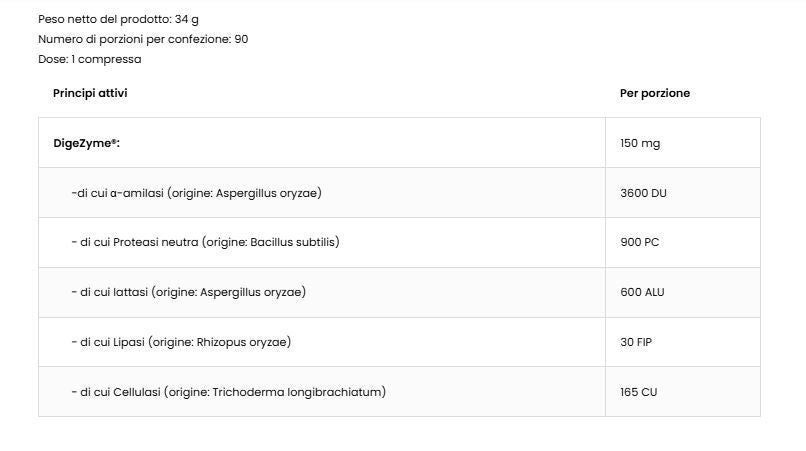Select the Per porzione column header
The width and height of the screenshot is (806, 451).
(654, 93)
